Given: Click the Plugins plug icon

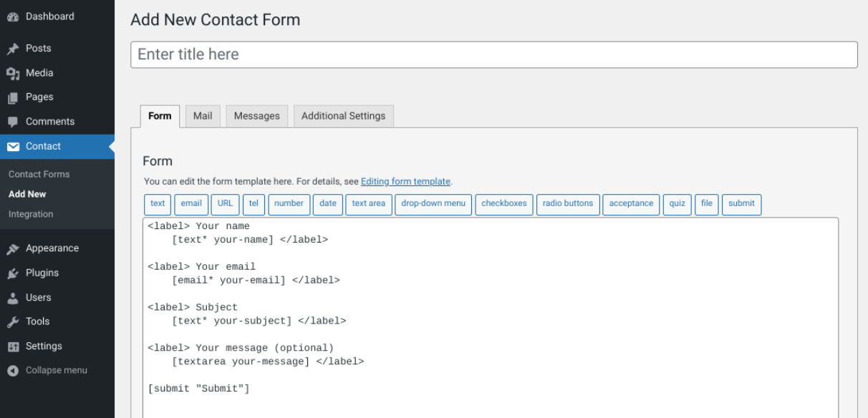Looking at the screenshot, I should [13, 273].
